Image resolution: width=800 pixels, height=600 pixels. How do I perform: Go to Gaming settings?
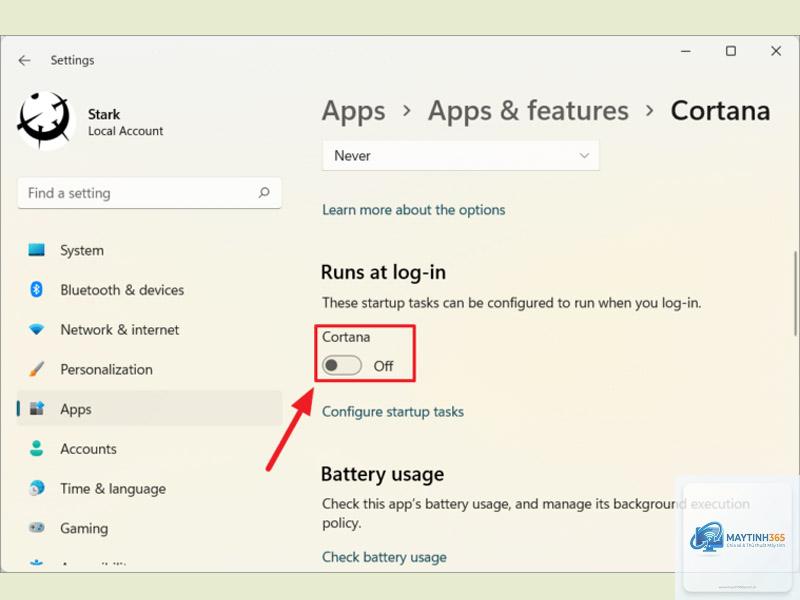click(x=149, y=528)
